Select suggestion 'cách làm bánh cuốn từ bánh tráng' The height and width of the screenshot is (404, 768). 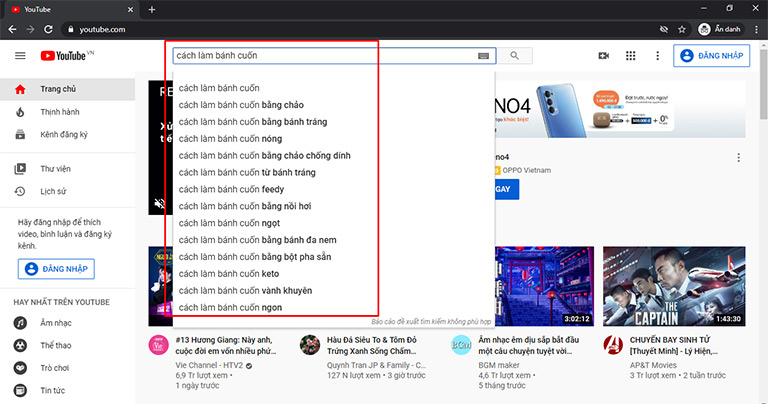(x=334, y=172)
